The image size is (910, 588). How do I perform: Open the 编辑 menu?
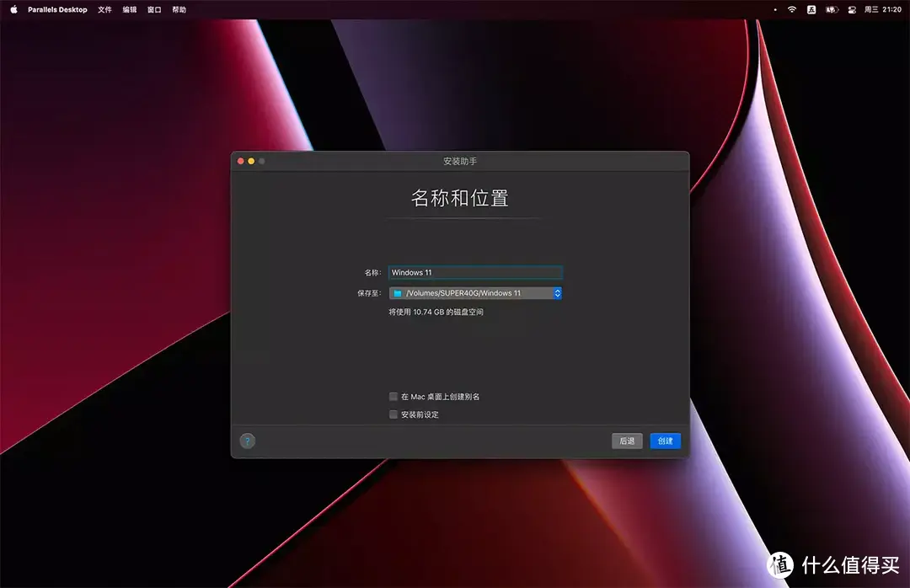coord(130,9)
